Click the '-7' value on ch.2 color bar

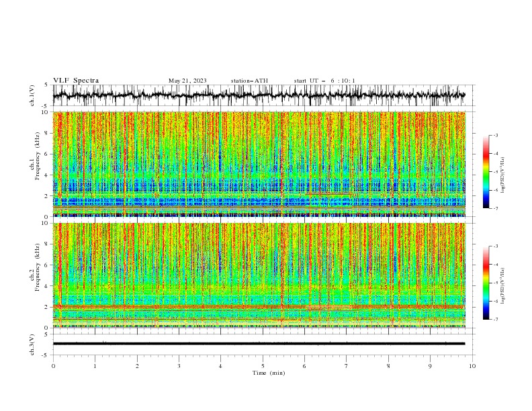tap(496, 320)
